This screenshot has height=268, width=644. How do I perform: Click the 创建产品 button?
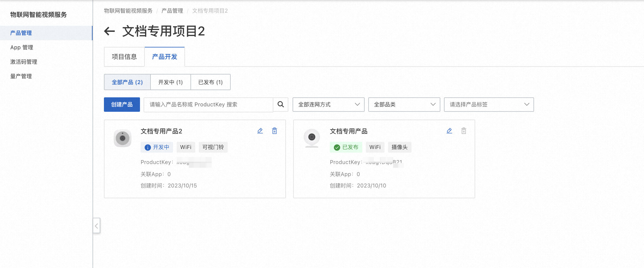point(122,104)
